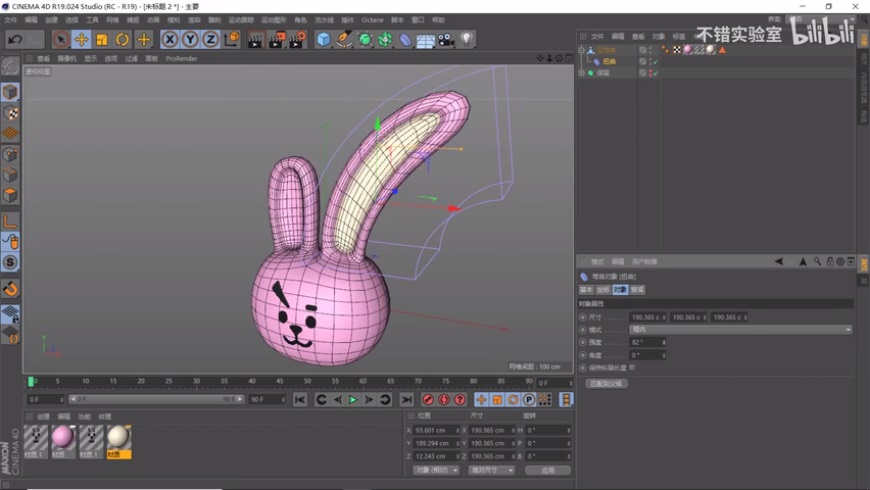Image resolution: width=870 pixels, height=490 pixels.
Task: Toggle the Z axis lock
Action: pos(210,39)
